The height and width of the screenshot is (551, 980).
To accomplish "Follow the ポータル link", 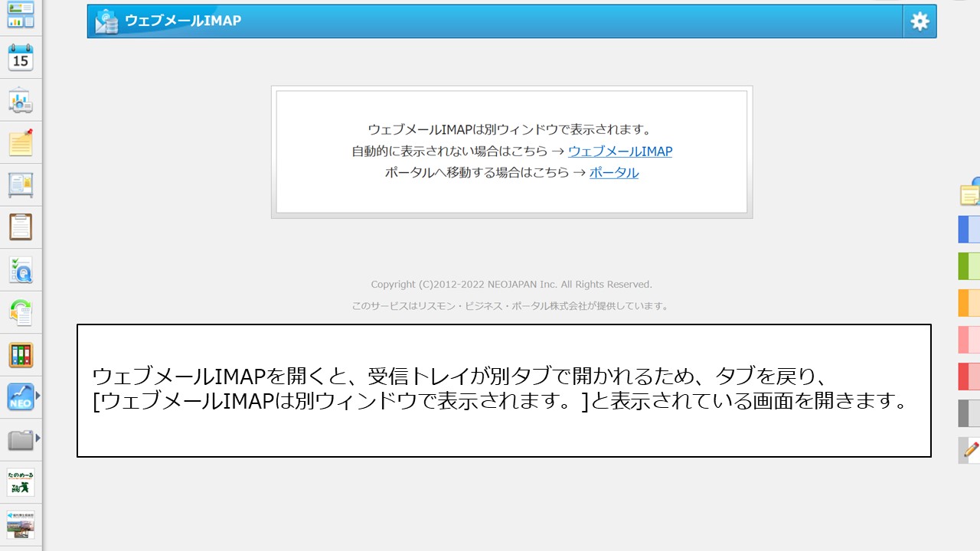I will point(614,173).
